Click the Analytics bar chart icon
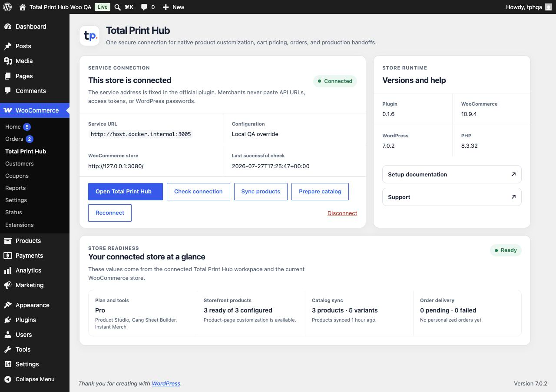556x392 pixels. click(x=8, y=270)
